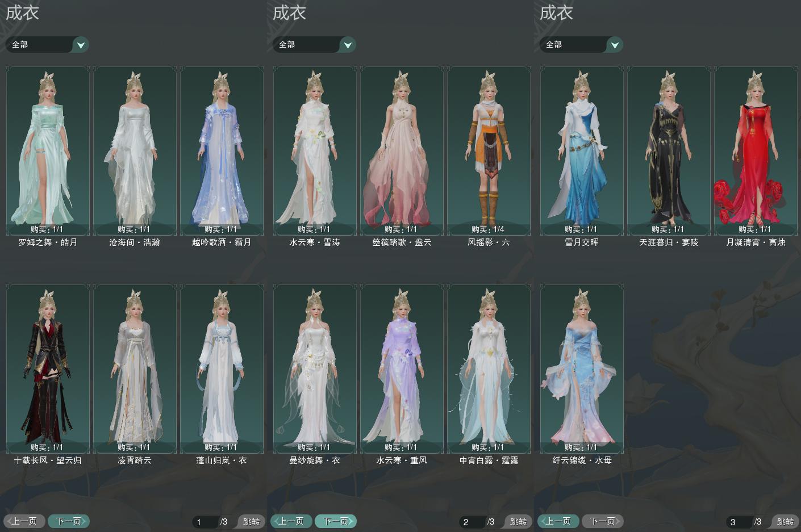Focus the page number field showing 3
The width and height of the screenshot is (801, 532).
click(739, 522)
